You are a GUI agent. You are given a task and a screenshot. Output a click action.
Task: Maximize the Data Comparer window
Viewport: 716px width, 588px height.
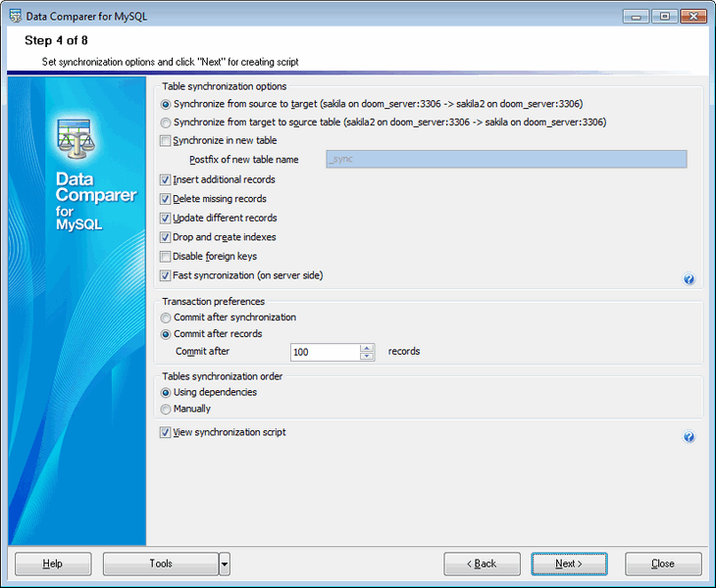pyautogui.click(x=664, y=17)
